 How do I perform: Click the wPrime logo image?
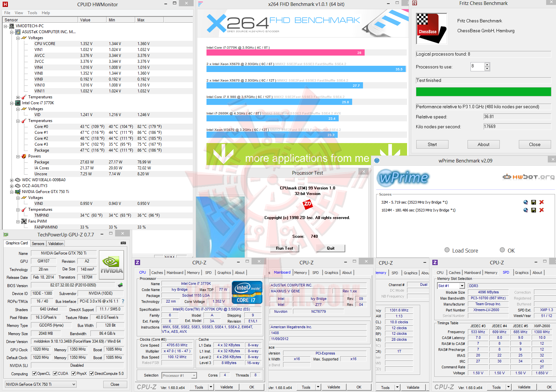pyautogui.click(x=404, y=177)
